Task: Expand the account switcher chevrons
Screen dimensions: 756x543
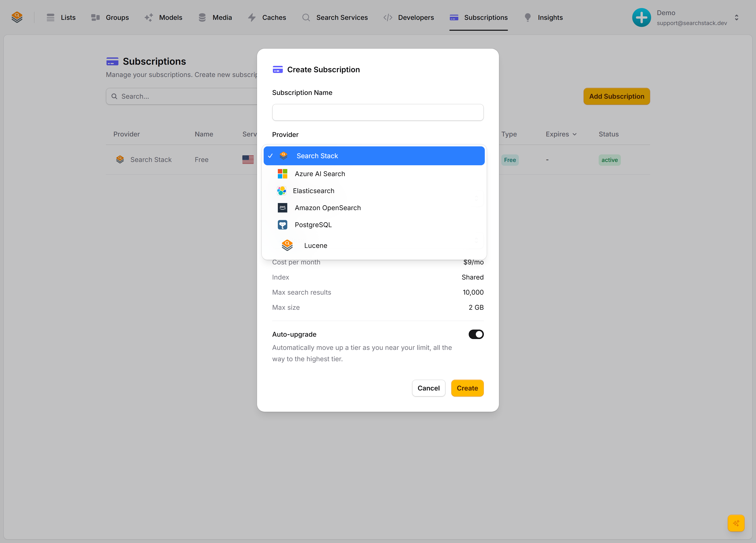Action: [x=737, y=17]
